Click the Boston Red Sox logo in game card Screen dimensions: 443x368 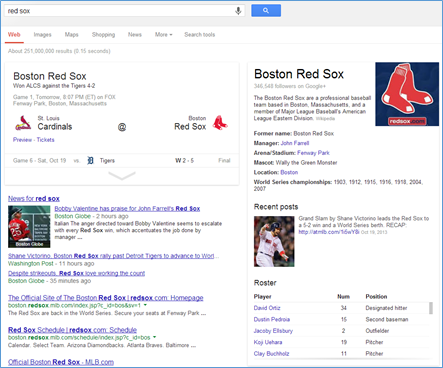220,123
